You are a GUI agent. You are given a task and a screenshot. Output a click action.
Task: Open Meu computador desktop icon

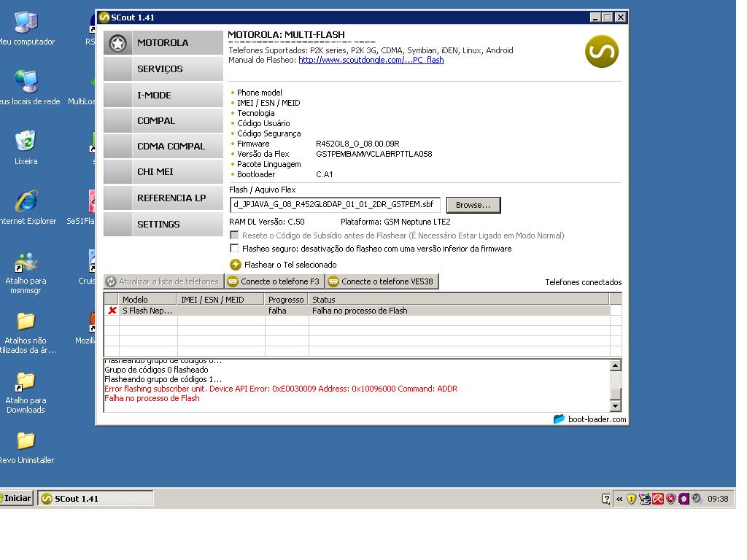(x=26, y=28)
